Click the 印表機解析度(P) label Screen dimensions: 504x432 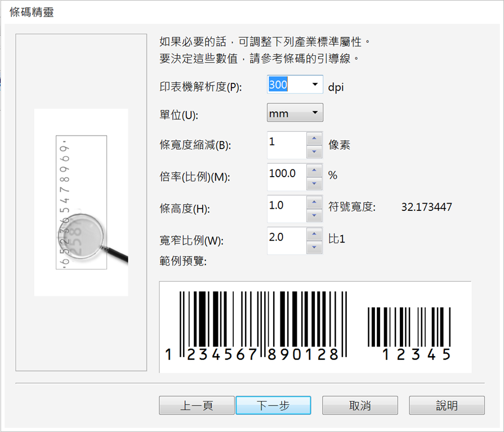pyautogui.click(x=200, y=87)
